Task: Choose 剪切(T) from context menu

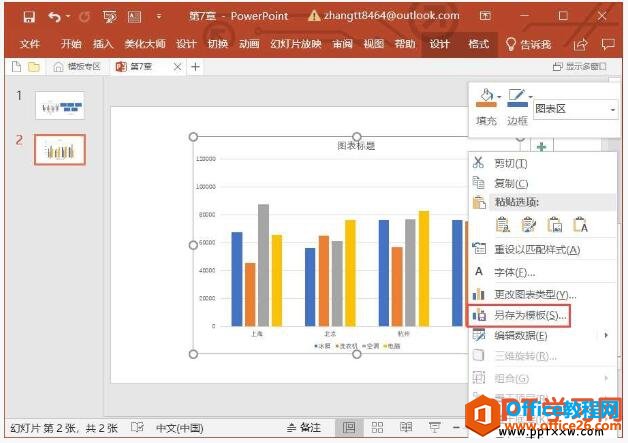Action: pos(511,163)
